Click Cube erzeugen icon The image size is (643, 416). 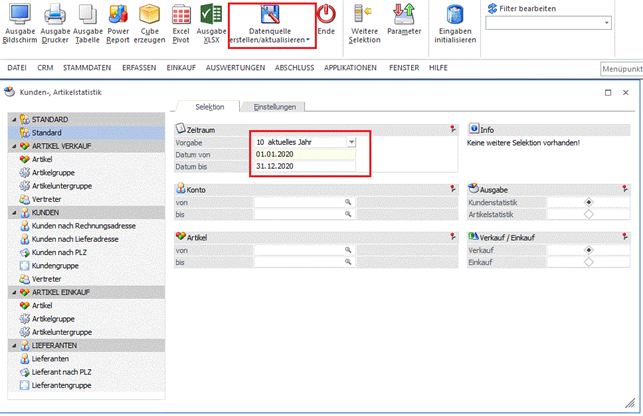(149, 15)
